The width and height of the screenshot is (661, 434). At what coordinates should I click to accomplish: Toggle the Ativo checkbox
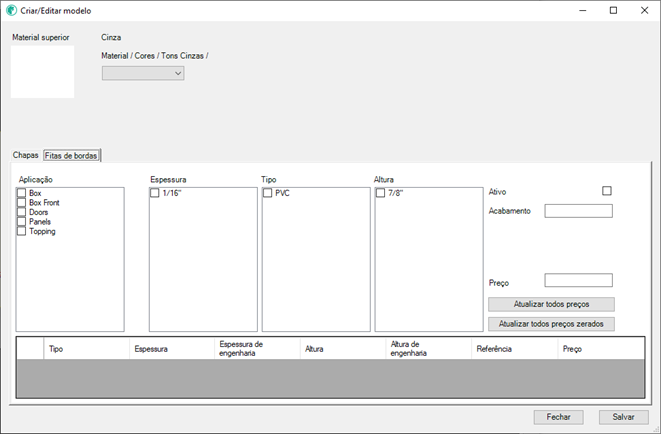click(x=606, y=191)
